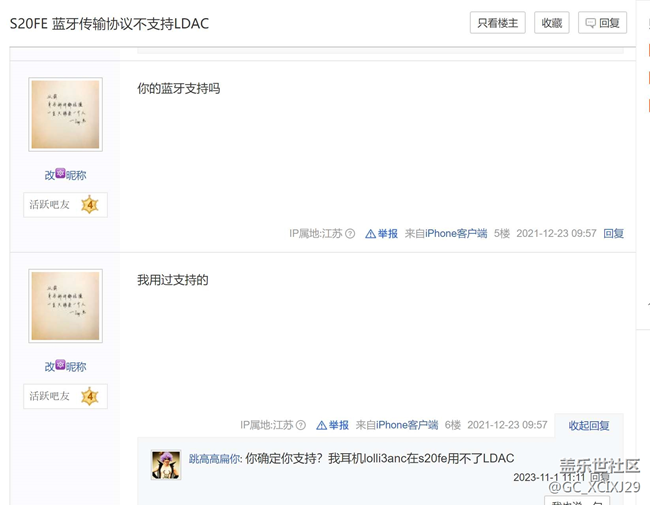Click the 6楼 username link 改昵称
650x505 pixels.
click(65, 366)
